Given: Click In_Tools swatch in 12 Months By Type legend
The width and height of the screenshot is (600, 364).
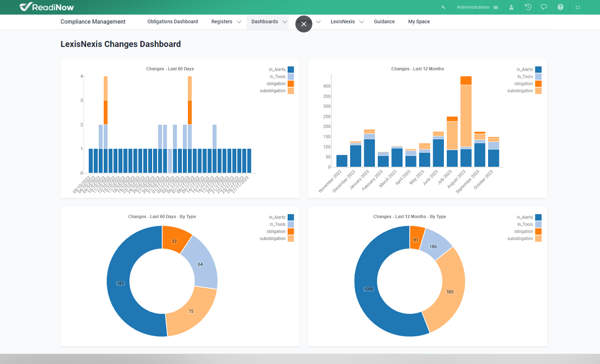Looking at the screenshot, I should (x=539, y=225).
